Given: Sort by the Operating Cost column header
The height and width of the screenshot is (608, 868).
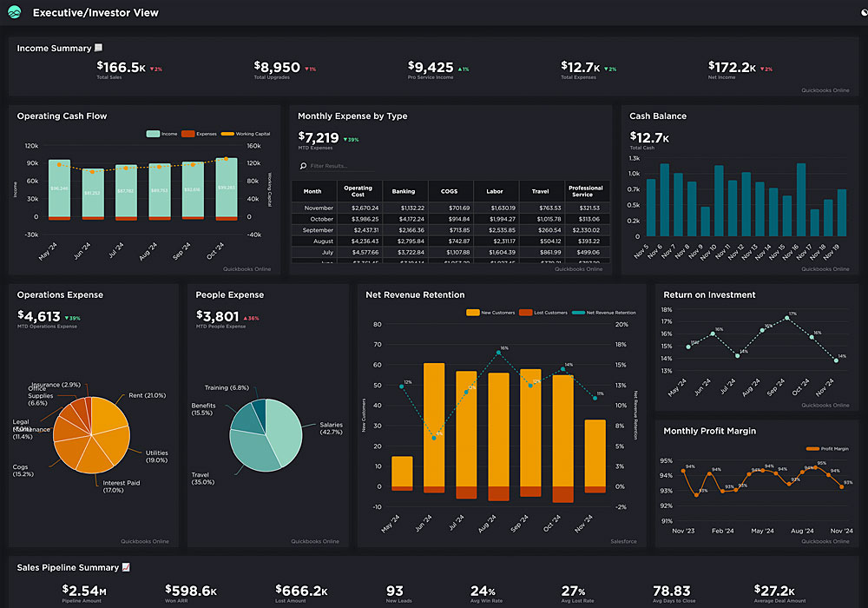Looking at the screenshot, I should tap(358, 191).
